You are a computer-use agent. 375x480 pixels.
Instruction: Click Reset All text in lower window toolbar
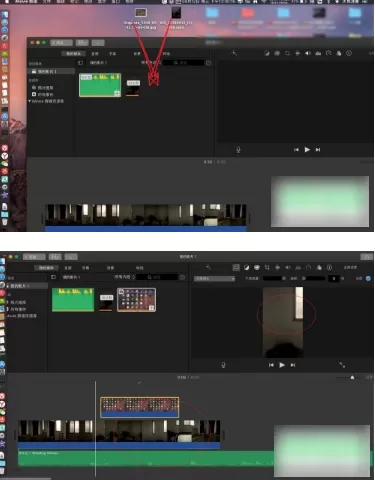(350, 267)
